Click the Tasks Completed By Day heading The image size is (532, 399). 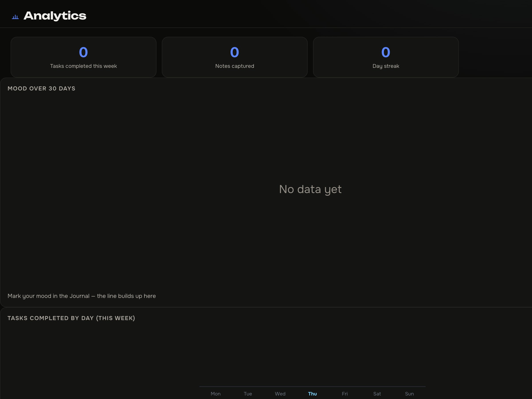tap(71, 318)
